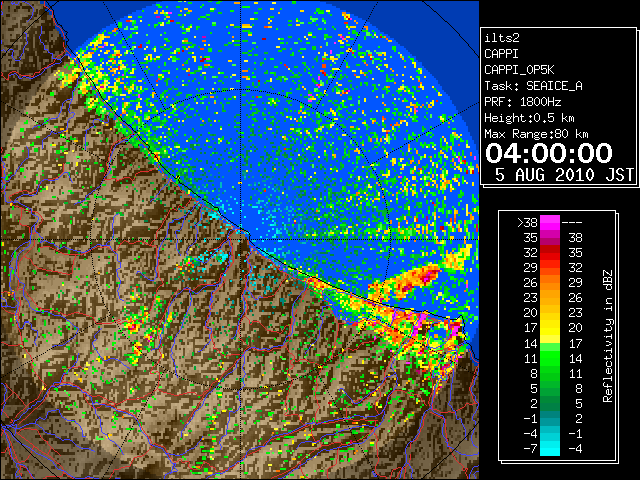Click the magenta >38 dBZ legend swatch

click(x=550, y=223)
